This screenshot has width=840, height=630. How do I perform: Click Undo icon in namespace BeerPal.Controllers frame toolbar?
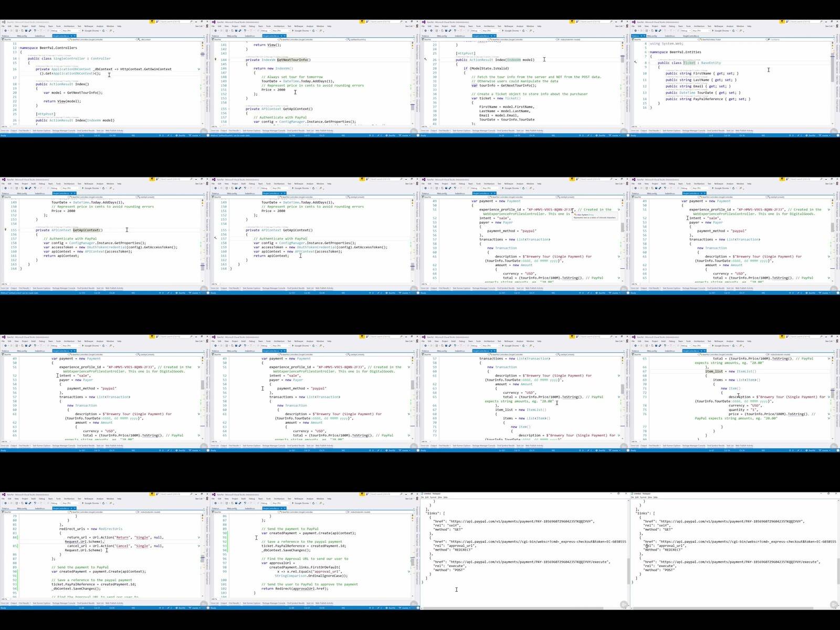pyautogui.click(x=35, y=30)
